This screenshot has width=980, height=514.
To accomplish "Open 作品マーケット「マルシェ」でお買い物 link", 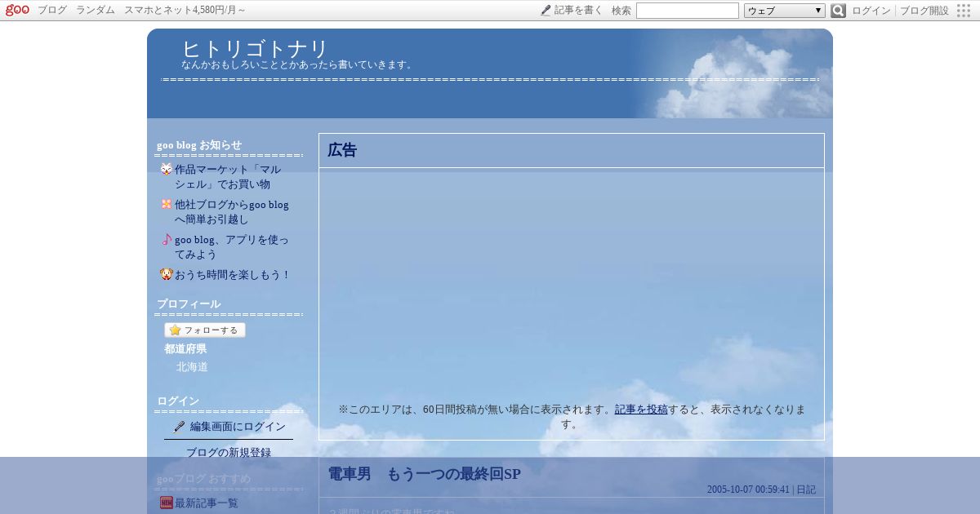I will (228, 176).
